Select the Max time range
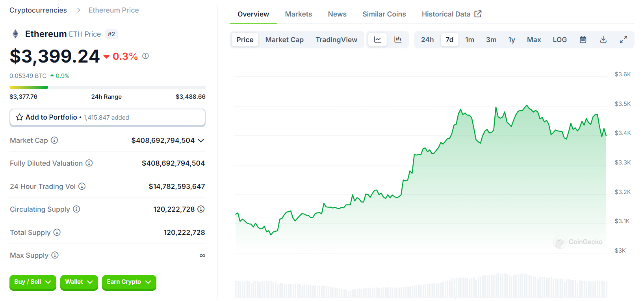This screenshot has height=301, width=644. [534, 39]
